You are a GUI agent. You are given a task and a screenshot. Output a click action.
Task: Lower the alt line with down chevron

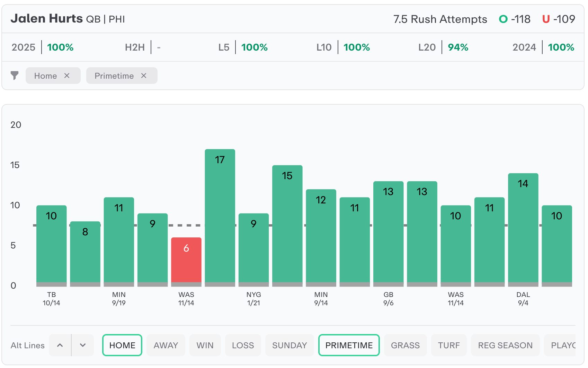point(83,345)
